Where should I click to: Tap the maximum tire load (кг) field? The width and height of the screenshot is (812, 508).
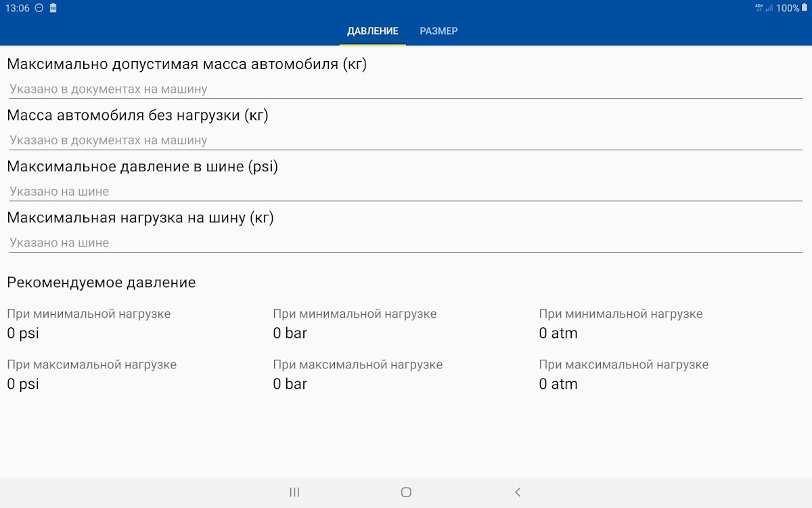[405, 242]
